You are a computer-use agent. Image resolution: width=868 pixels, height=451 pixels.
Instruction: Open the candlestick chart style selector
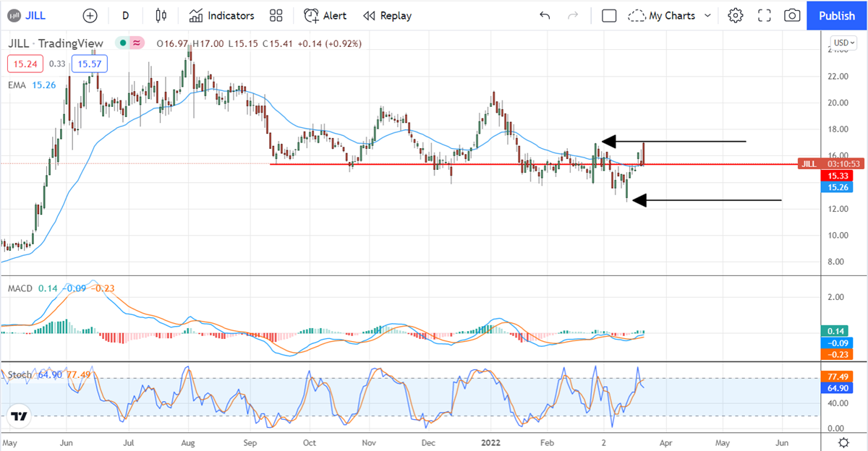click(x=161, y=15)
